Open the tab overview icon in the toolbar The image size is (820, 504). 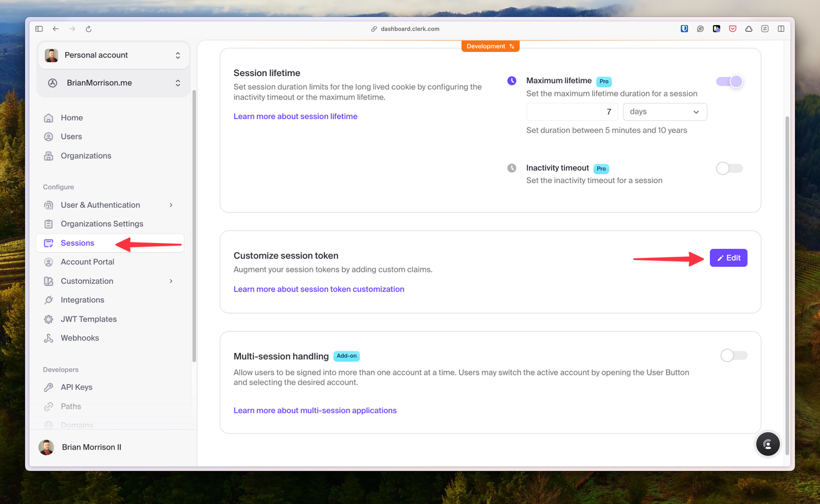click(x=781, y=29)
